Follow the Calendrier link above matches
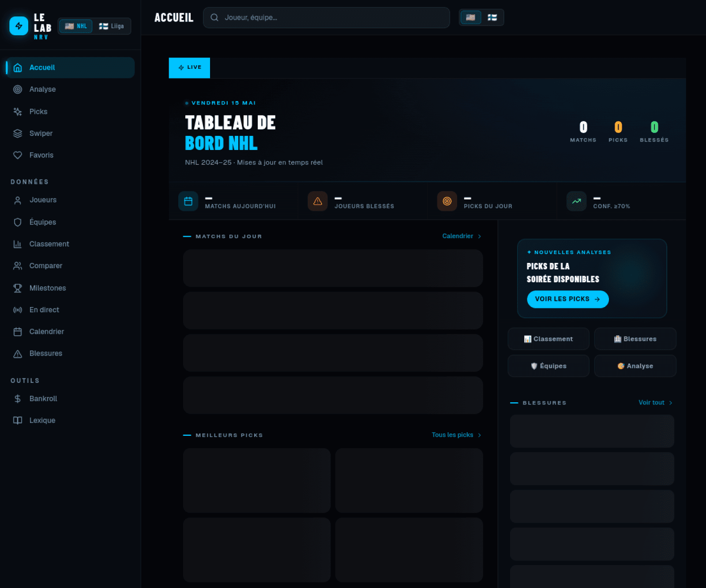This screenshot has height=588, width=706. tap(462, 236)
